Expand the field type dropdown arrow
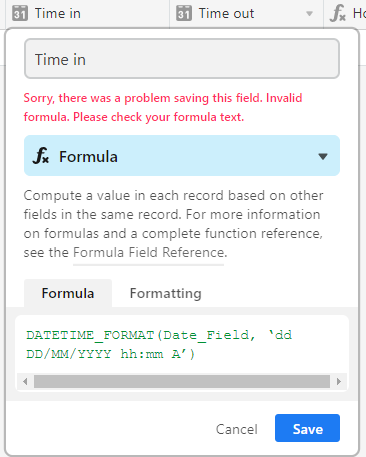The width and height of the screenshot is (366, 457). [x=322, y=156]
